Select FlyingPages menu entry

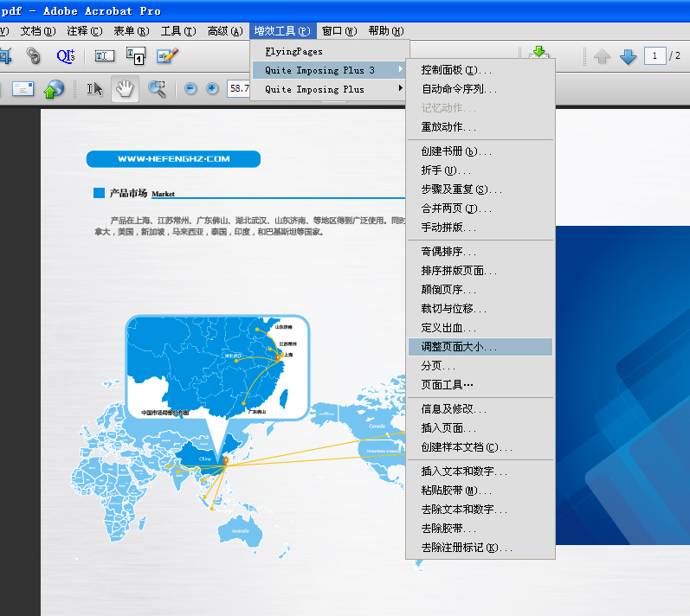coord(329,51)
